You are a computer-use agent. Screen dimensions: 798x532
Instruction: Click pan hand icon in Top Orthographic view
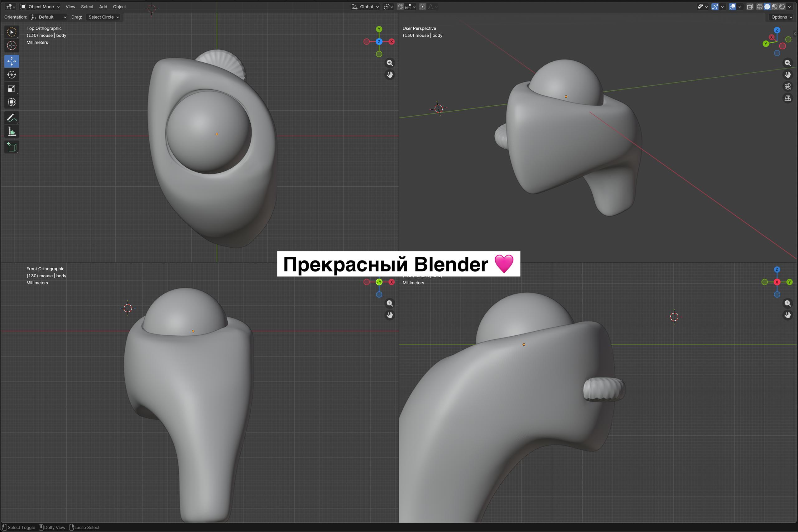coord(390,75)
